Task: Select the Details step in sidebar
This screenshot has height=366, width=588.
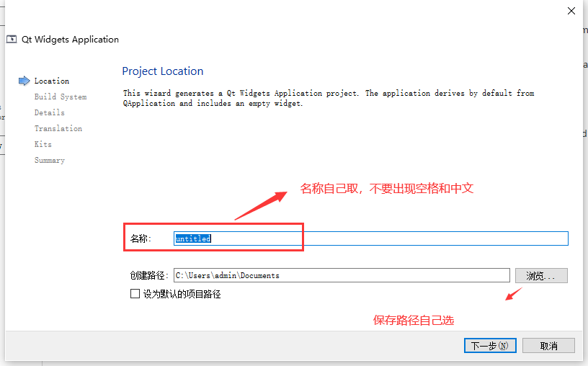Action: [50, 112]
